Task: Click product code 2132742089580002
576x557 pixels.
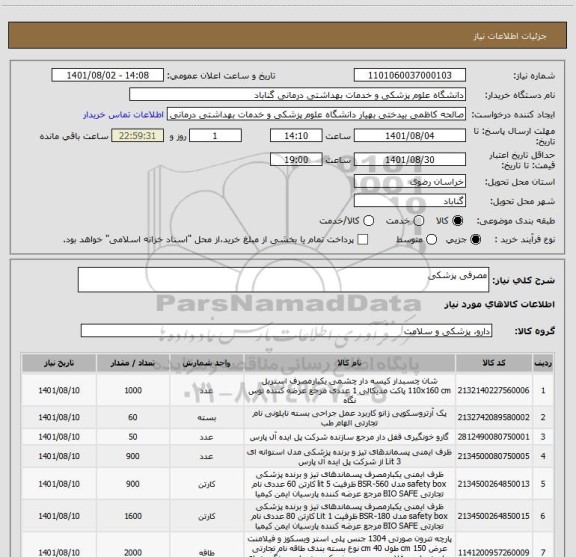Action: 493,417
